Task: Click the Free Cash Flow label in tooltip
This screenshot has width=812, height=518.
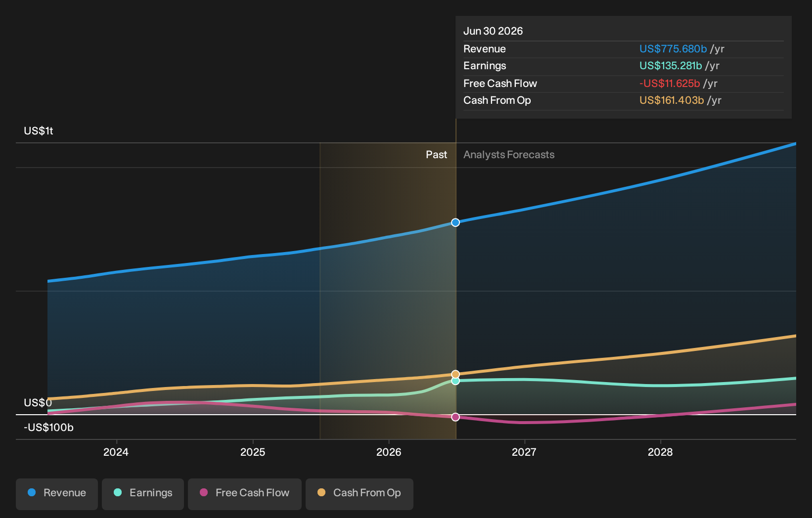Action: coord(500,84)
